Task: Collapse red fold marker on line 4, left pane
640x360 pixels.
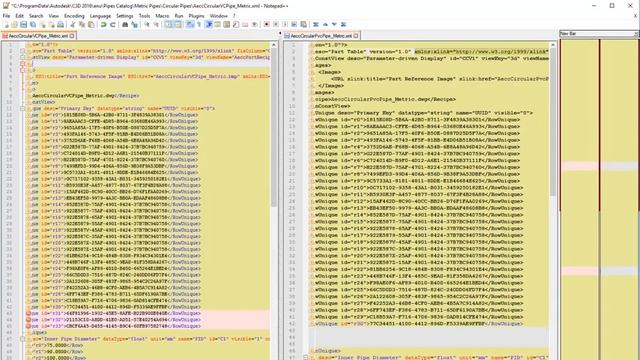Action: [23, 64]
